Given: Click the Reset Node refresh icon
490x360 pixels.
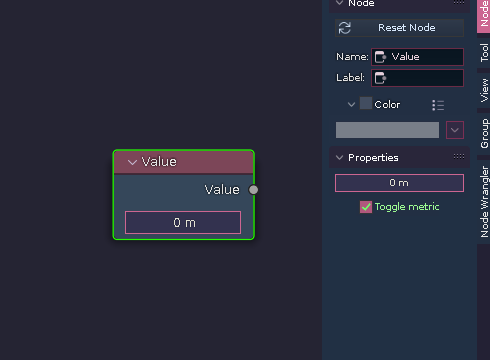Looking at the screenshot, I should (345, 28).
